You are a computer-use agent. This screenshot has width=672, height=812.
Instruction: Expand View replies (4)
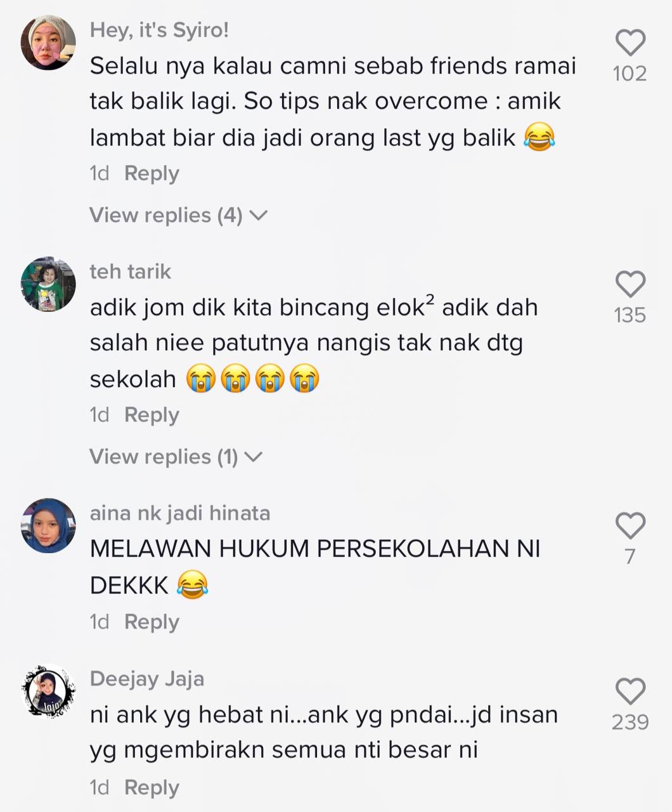point(178,215)
